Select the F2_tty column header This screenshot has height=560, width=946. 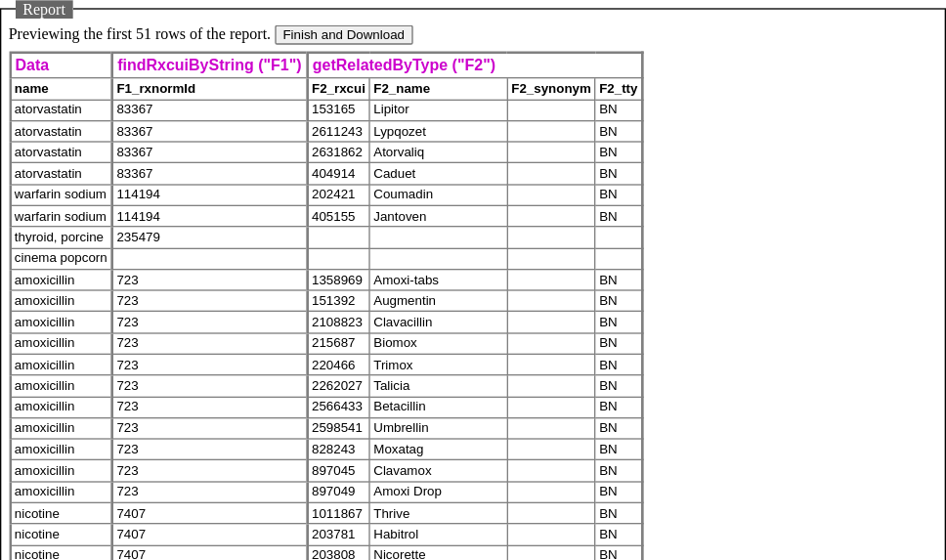click(x=619, y=89)
